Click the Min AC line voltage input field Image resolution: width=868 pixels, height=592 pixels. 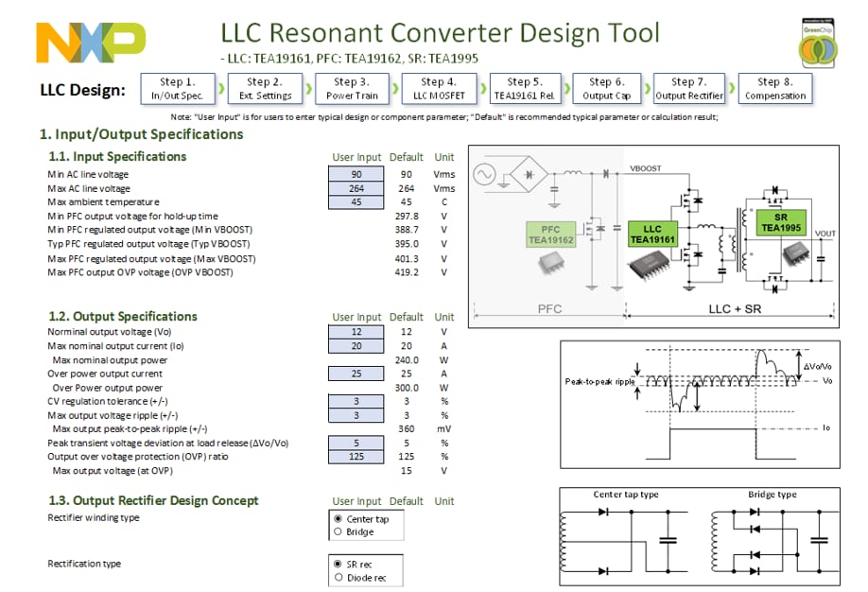[x=356, y=174]
